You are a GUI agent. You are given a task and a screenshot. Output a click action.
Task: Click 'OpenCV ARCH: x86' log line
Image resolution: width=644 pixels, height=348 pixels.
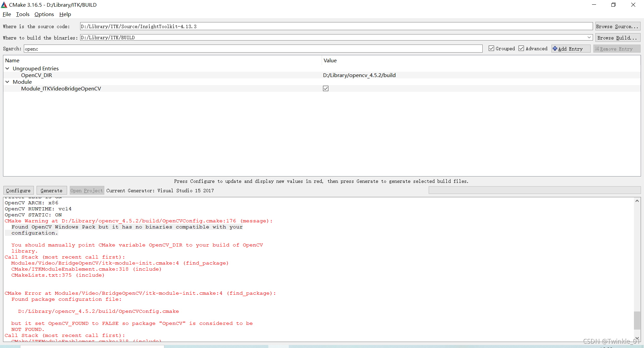tap(32, 203)
